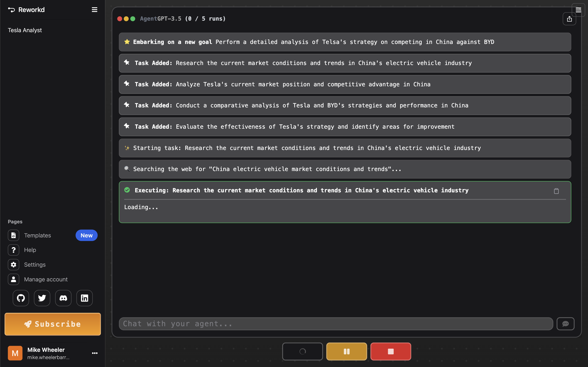Select the Templates page icon
Image resolution: width=588 pixels, height=367 pixels.
(13, 235)
